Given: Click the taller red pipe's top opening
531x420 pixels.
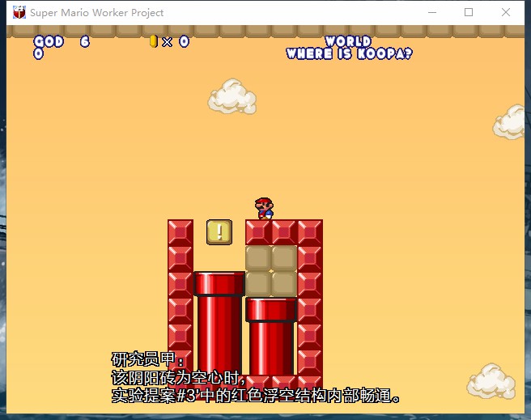Looking at the screenshot, I should coord(219,283).
